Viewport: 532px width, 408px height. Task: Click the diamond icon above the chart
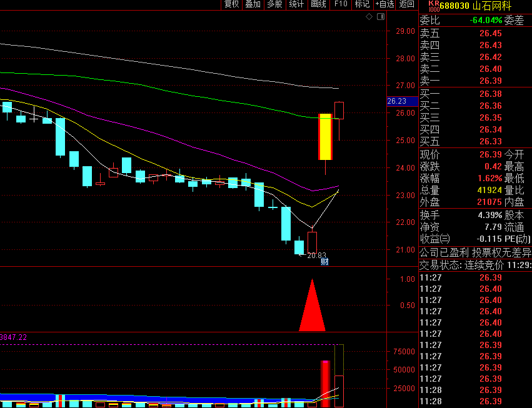click(x=369, y=17)
